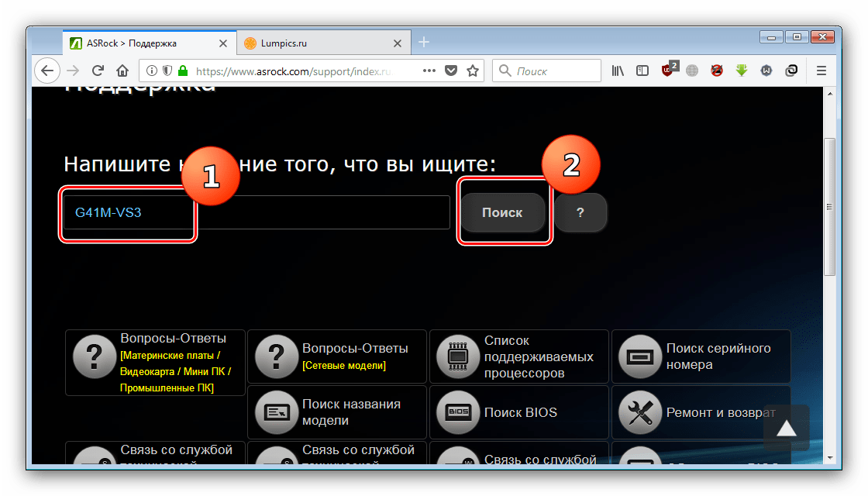868x496 pixels.
Task: Click the page vertical scrollbar thumb
Action: 829,207
